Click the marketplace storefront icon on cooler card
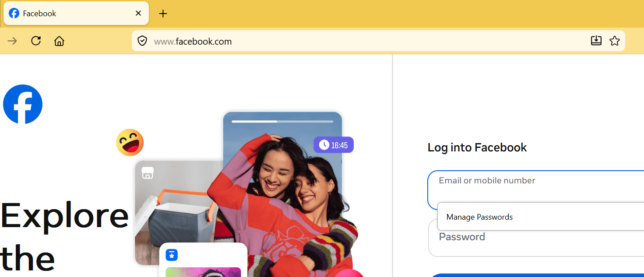 click(148, 173)
